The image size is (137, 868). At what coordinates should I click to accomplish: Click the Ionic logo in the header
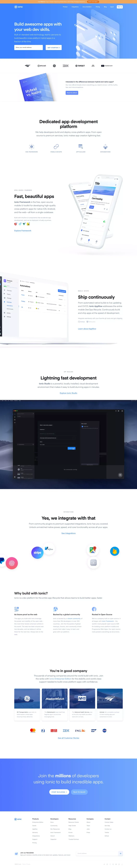19,7
